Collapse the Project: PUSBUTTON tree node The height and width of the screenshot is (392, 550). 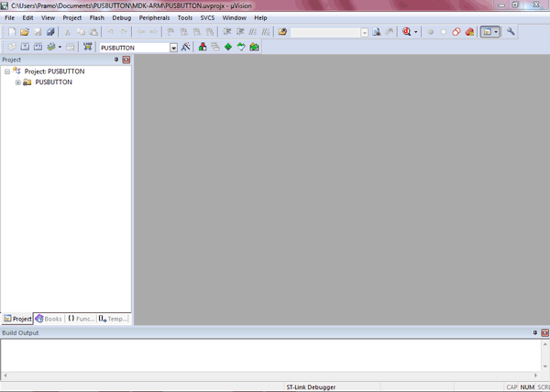pyautogui.click(x=7, y=71)
